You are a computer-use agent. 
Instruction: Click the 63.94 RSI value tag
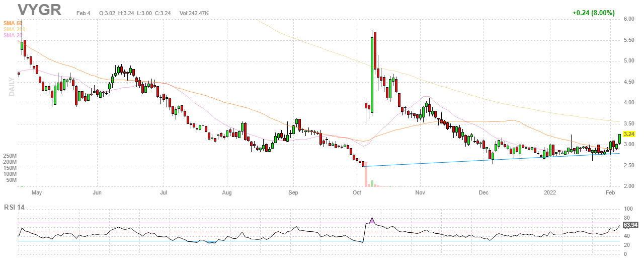[x=630, y=225]
